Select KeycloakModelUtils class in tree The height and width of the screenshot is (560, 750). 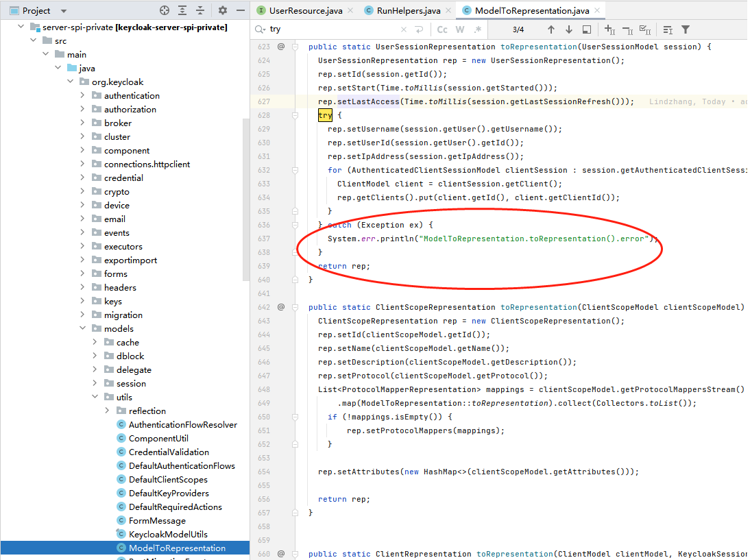pyautogui.click(x=168, y=534)
